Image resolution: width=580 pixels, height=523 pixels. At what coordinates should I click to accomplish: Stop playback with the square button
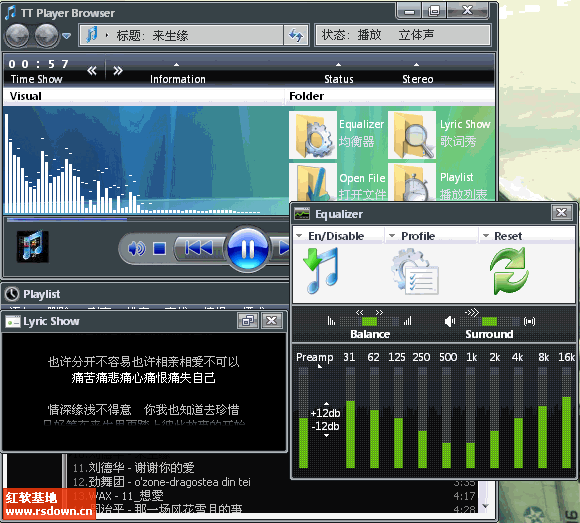point(159,249)
